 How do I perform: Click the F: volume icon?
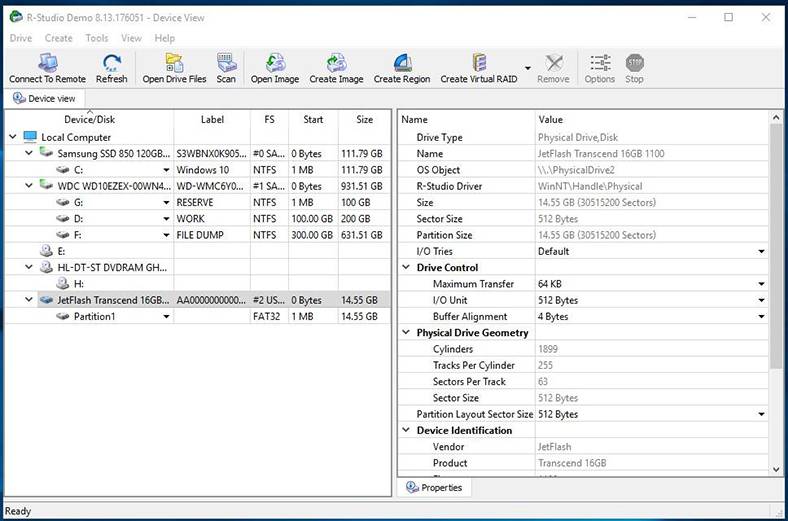point(63,235)
